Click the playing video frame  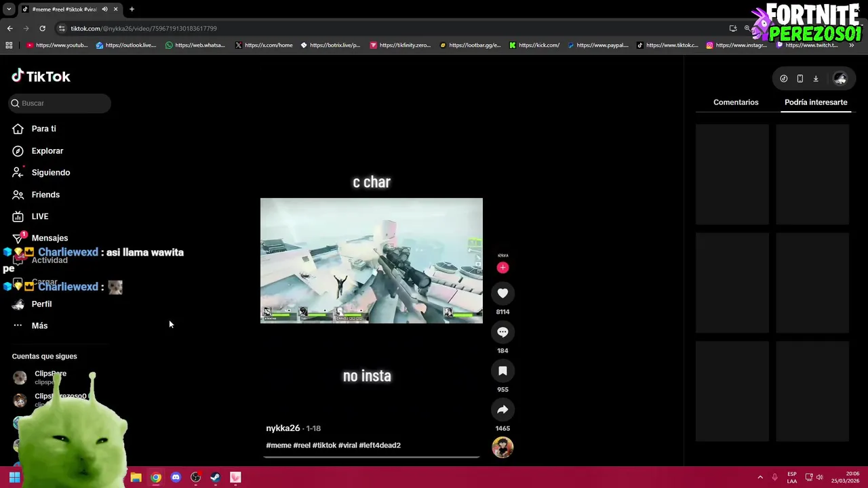click(x=372, y=260)
